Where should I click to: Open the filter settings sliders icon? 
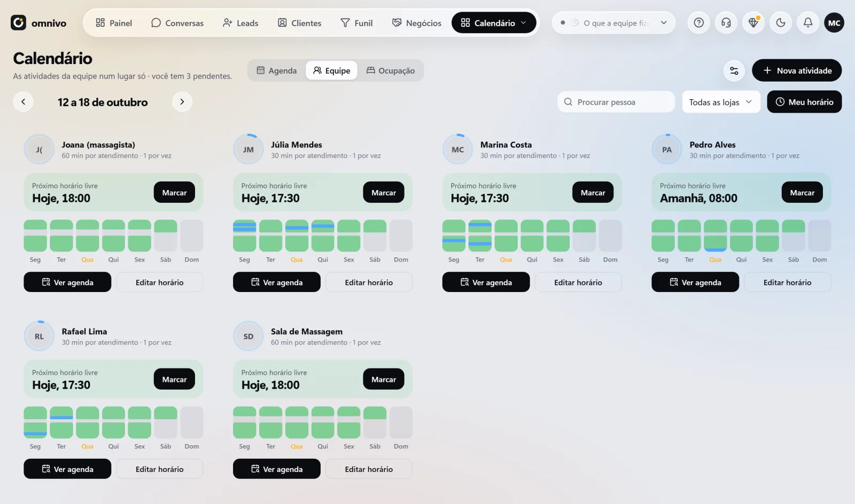[x=734, y=70]
